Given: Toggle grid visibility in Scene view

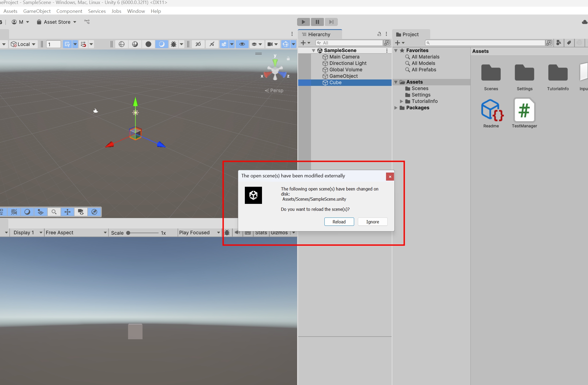Looking at the screenshot, I should 67,44.
